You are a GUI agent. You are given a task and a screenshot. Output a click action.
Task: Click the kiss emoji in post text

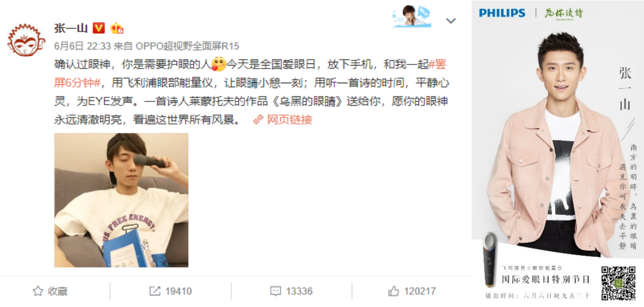click(219, 64)
